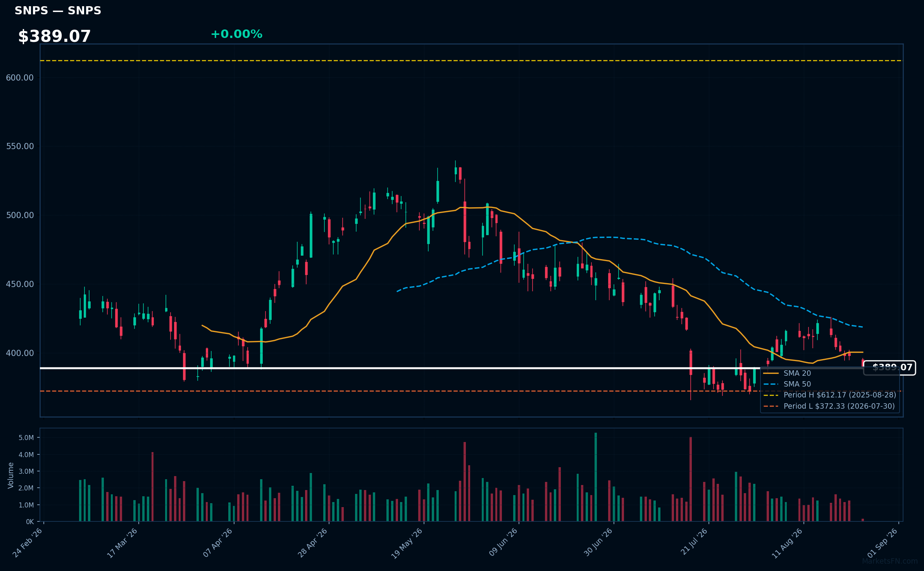Click the +0.00% change value
924x571 pixels.
click(236, 34)
